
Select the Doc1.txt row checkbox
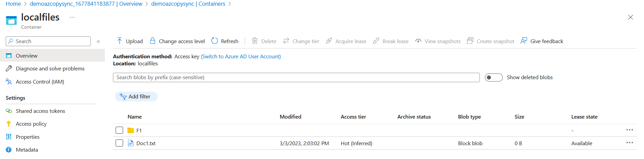[119, 143]
